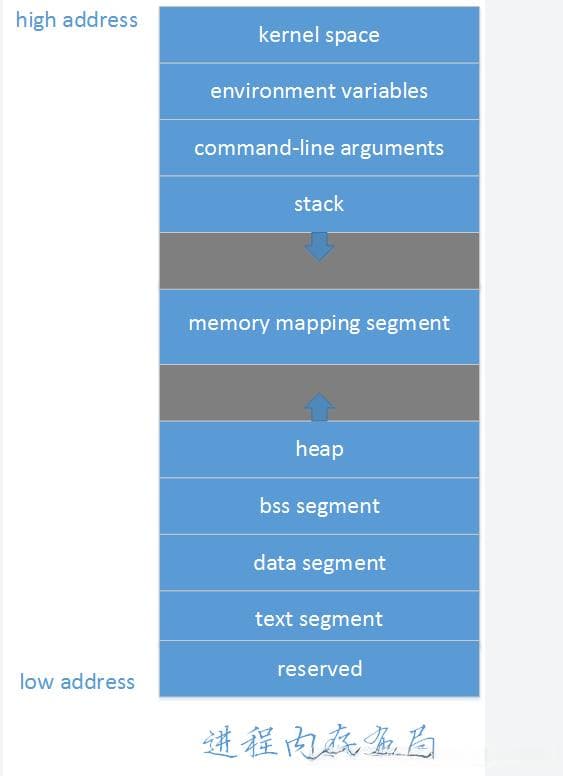Select the data segment block
The image size is (563, 776).
[x=319, y=563]
